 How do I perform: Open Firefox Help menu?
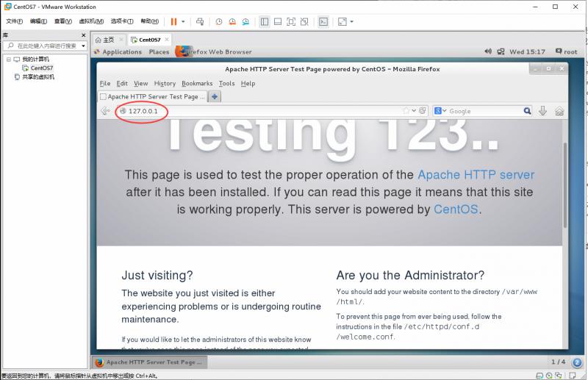click(248, 83)
